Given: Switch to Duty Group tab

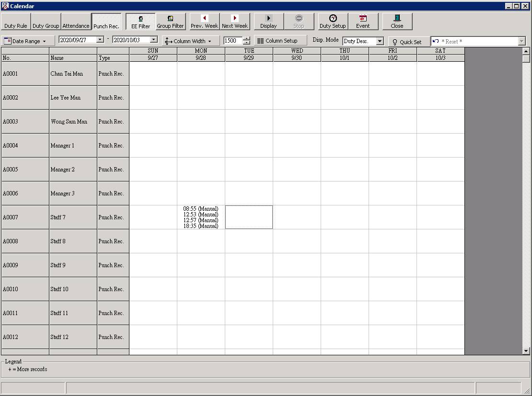Looking at the screenshot, I should 46,22.
